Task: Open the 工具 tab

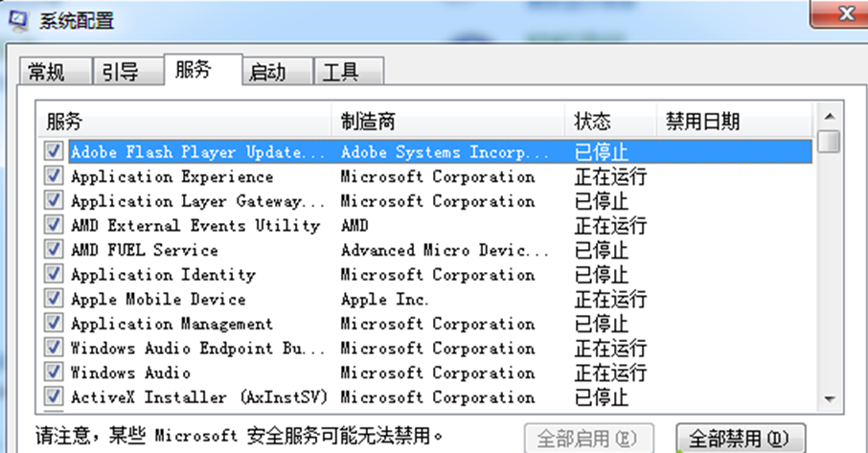Action: [341, 72]
